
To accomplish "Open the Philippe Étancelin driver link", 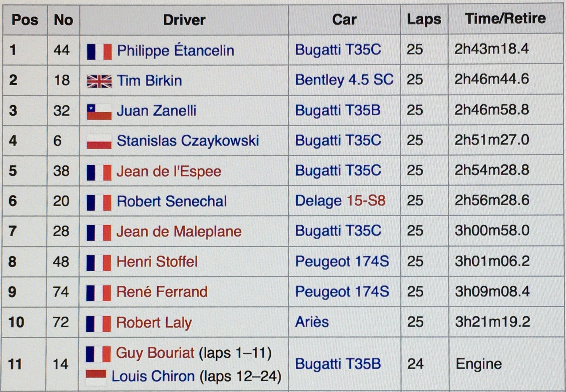I will click(176, 51).
